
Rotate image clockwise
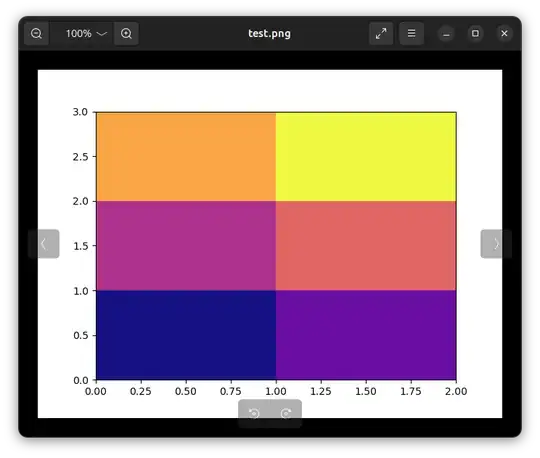tap(286, 413)
